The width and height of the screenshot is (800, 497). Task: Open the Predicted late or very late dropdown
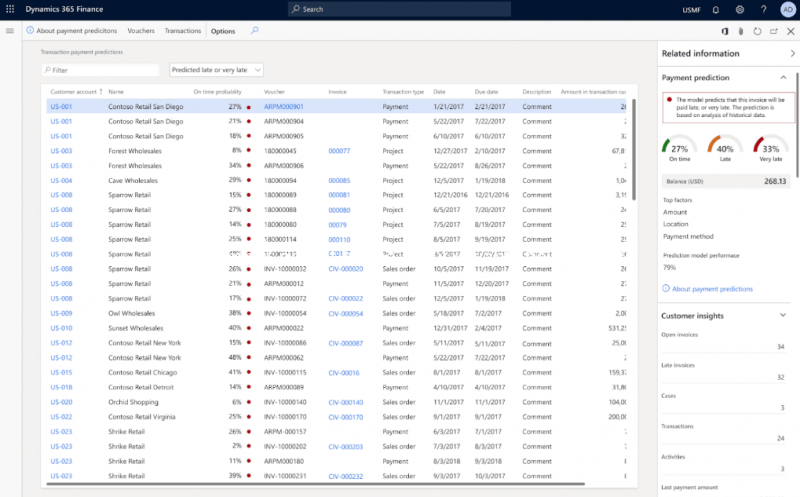[x=216, y=70]
